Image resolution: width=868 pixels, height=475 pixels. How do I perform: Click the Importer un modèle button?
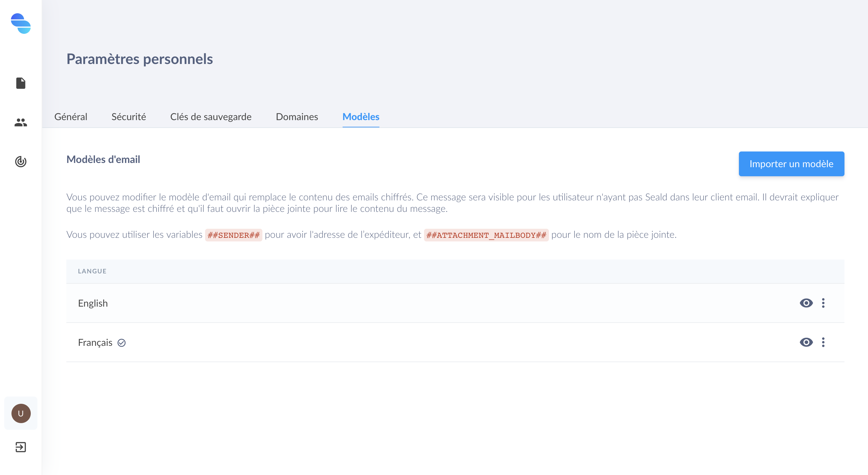[x=791, y=164]
